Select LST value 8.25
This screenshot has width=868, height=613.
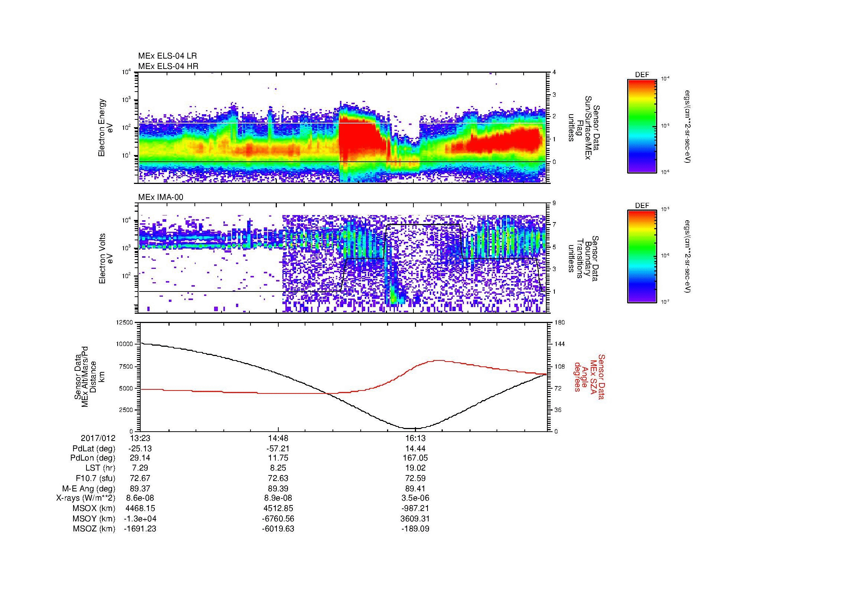pos(278,468)
